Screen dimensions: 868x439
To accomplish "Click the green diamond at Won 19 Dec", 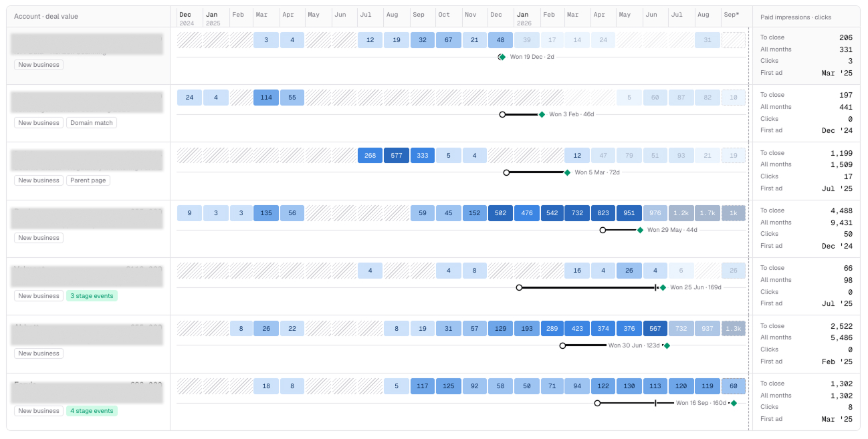I will pos(502,57).
